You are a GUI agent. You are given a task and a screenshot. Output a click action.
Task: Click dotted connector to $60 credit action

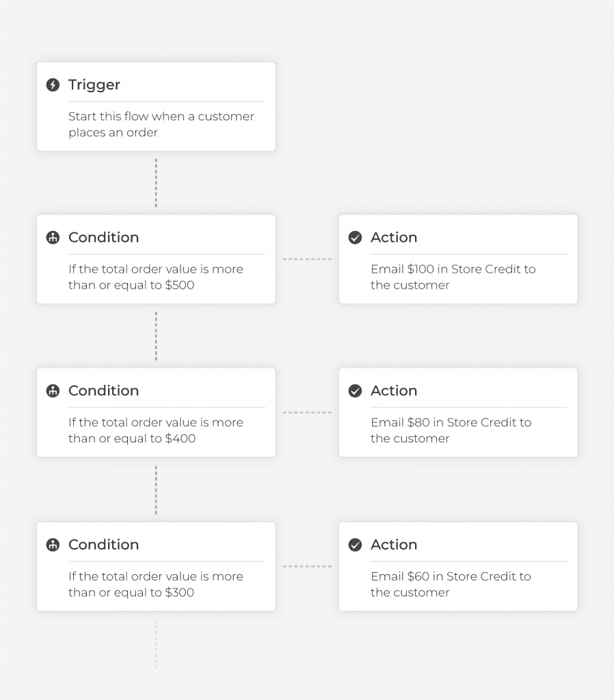point(307,566)
